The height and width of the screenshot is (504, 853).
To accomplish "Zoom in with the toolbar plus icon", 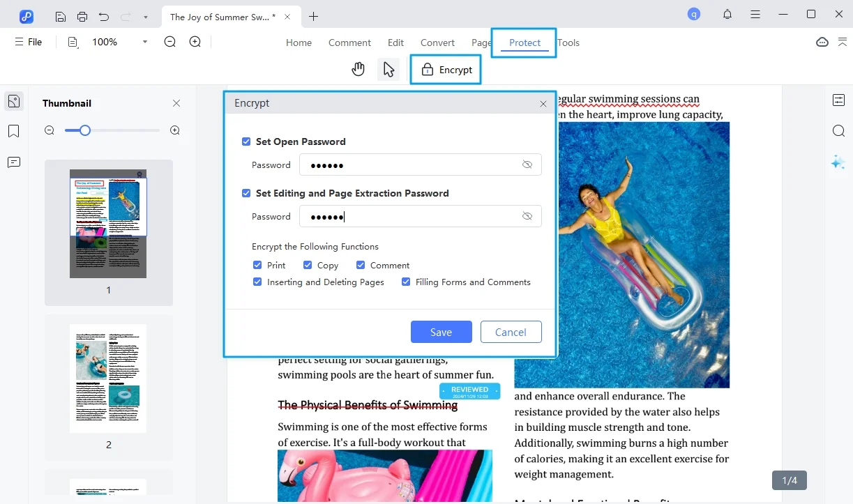I will tap(195, 42).
